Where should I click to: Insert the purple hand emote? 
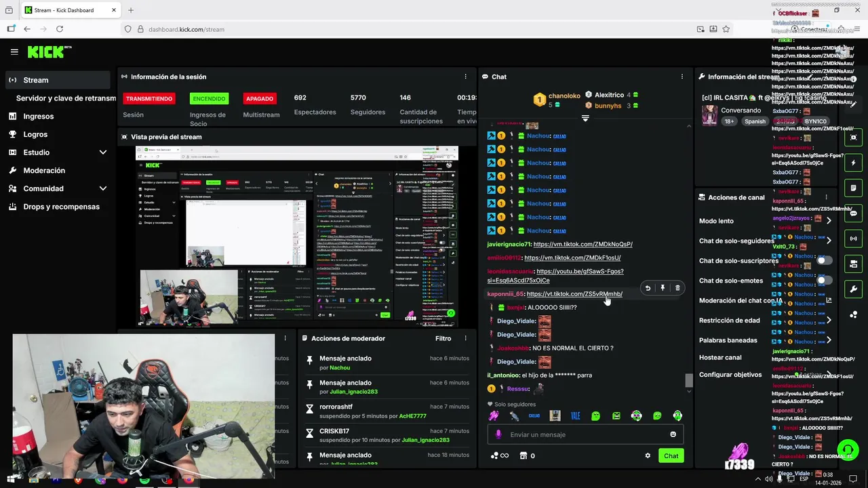point(494,415)
